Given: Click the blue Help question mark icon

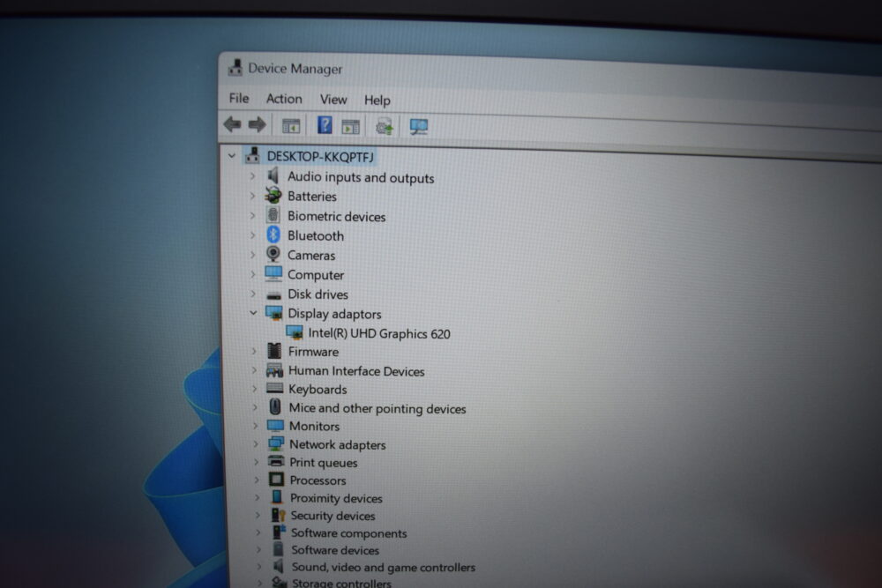Looking at the screenshot, I should click(325, 125).
